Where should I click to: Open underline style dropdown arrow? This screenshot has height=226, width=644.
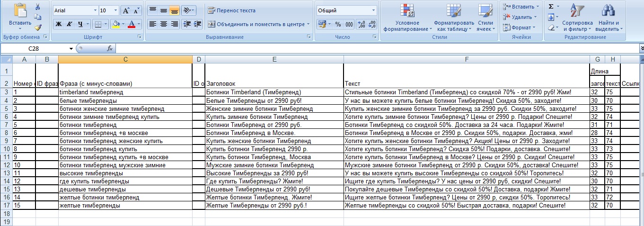[88, 24]
